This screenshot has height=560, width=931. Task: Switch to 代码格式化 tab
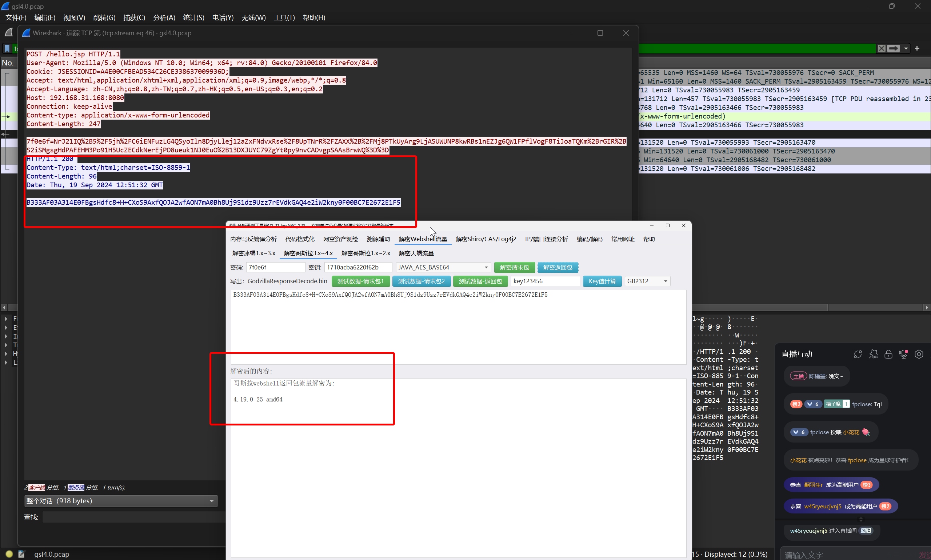[300, 239]
